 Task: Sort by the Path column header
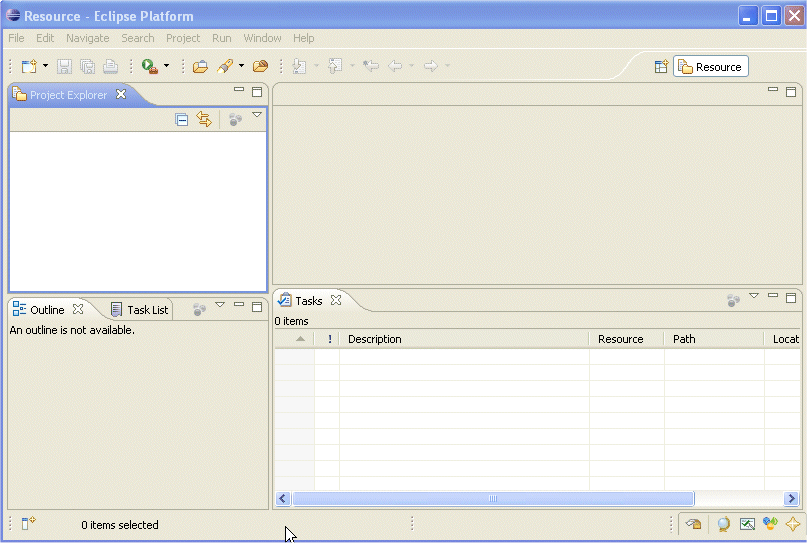pos(714,339)
